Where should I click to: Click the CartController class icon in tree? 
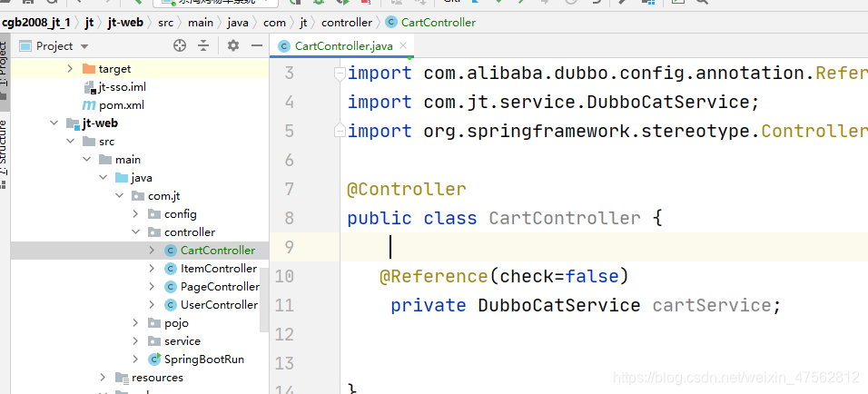click(x=171, y=251)
